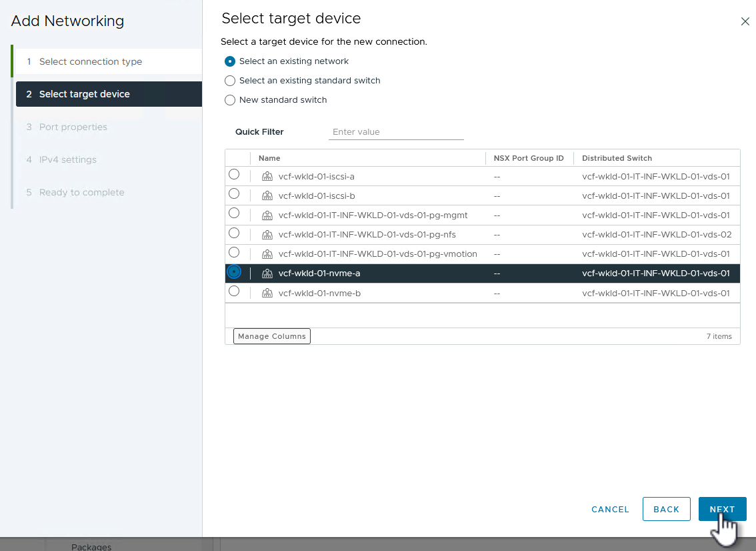Go to step 1 Select connection type

[x=91, y=61]
